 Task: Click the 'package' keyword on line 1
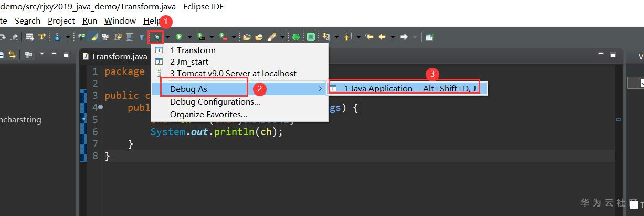coord(124,71)
